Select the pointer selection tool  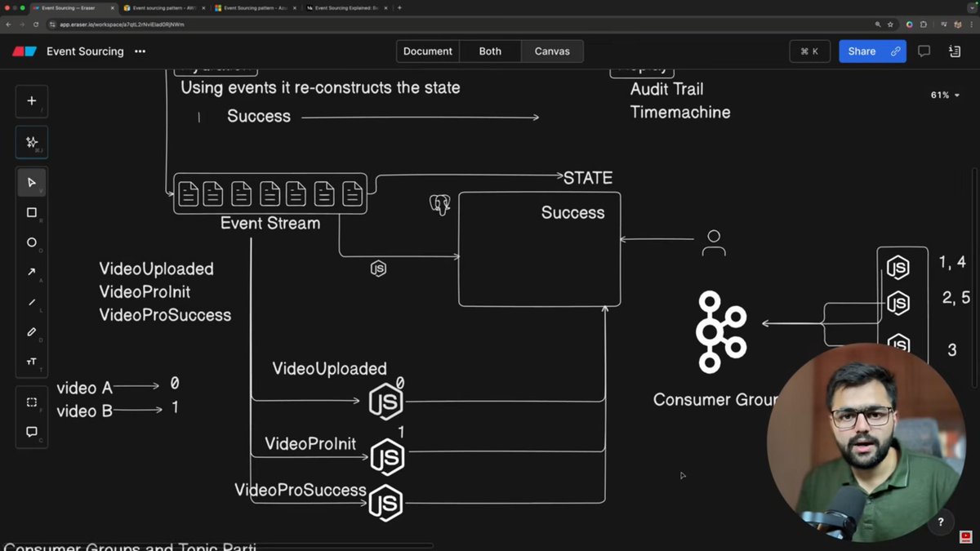[31, 182]
